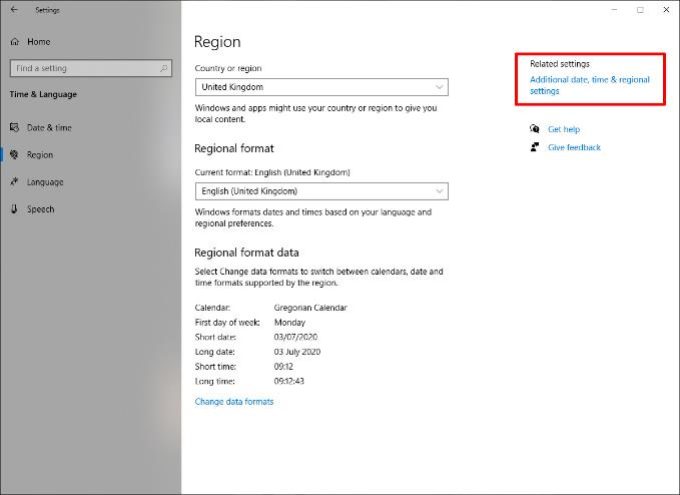
Task: Click the Home icon in sidebar
Action: click(x=15, y=42)
